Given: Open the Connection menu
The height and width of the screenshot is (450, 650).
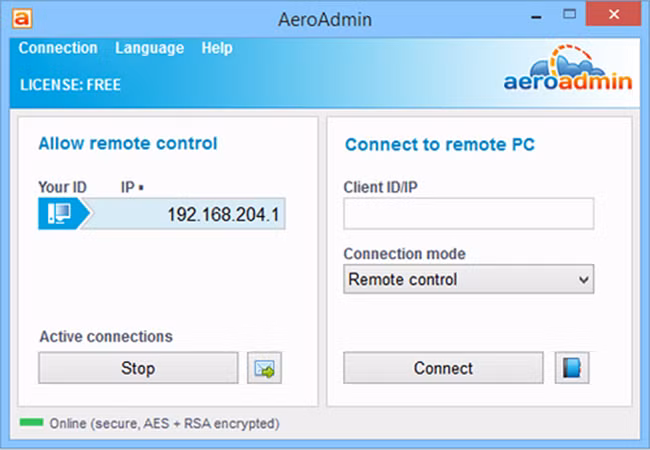Looking at the screenshot, I should (58, 48).
